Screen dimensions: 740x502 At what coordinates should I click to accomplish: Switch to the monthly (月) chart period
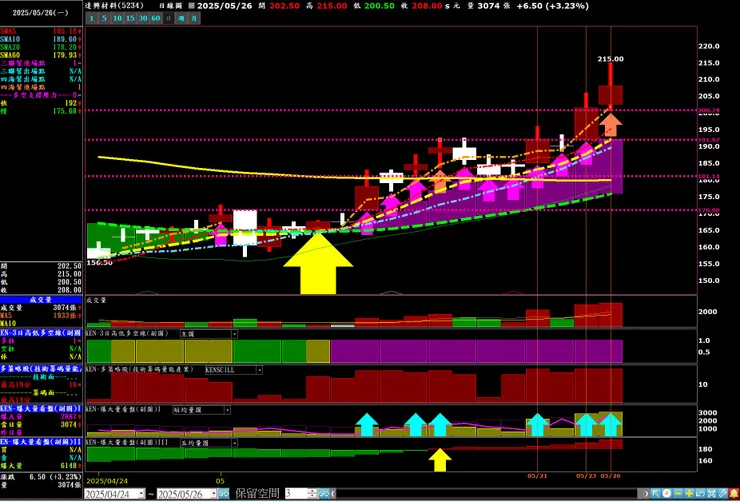(194, 18)
